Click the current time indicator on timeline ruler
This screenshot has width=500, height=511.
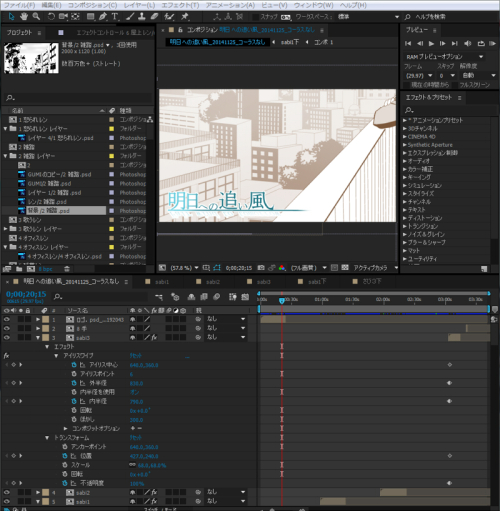282,300
